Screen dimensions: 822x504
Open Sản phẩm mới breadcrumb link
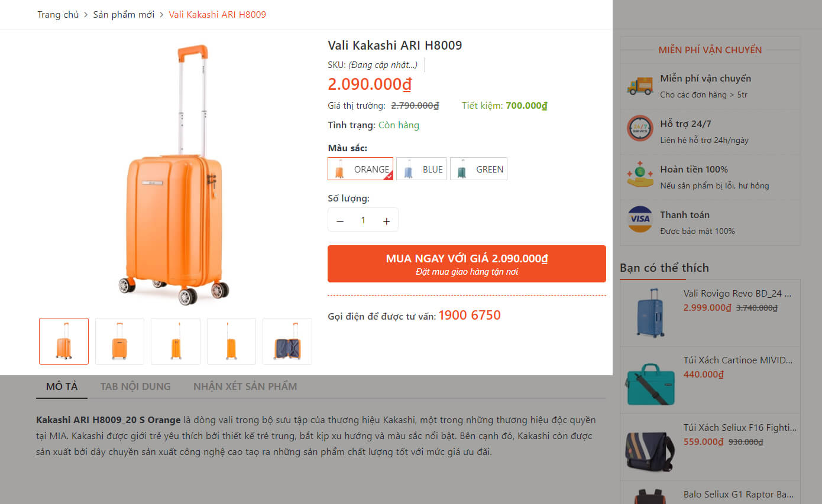(x=124, y=15)
